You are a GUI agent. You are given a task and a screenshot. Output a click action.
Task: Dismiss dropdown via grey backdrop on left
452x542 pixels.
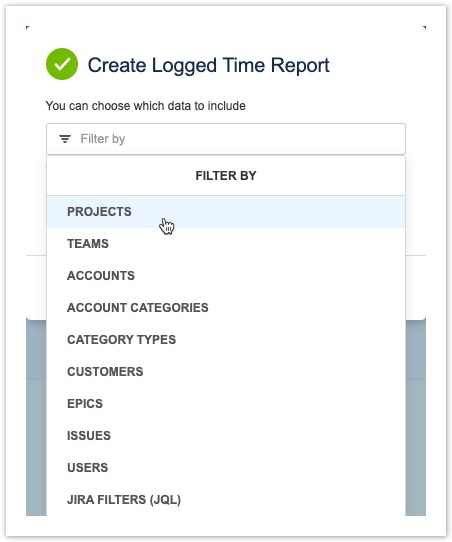click(36, 418)
